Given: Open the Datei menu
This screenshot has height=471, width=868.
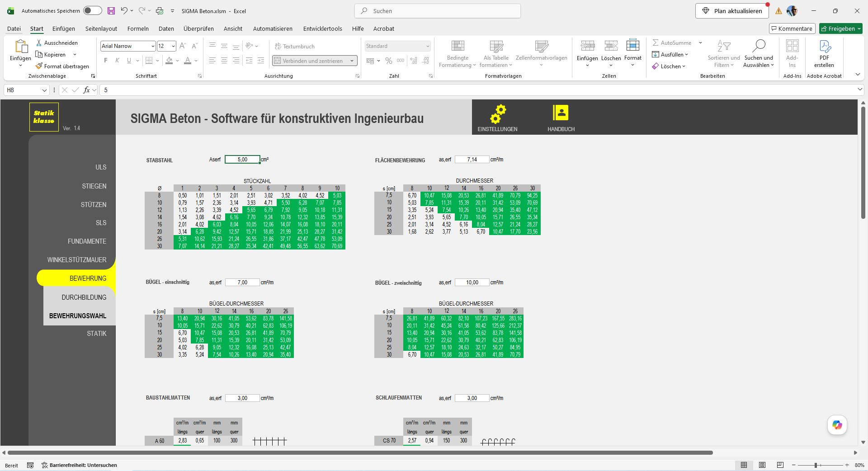Looking at the screenshot, I should [14, 28].
